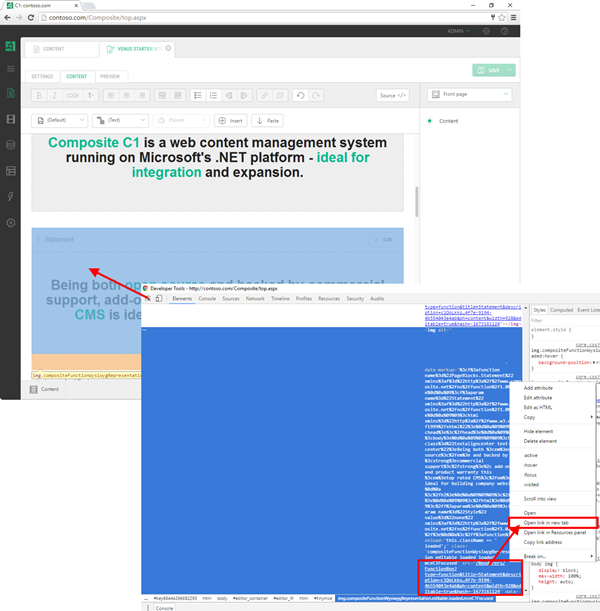The width and height of the screenshot is (600, 611).
Task: Click the Undo icon in editor toolbar
Action: (x=301, y=96)
